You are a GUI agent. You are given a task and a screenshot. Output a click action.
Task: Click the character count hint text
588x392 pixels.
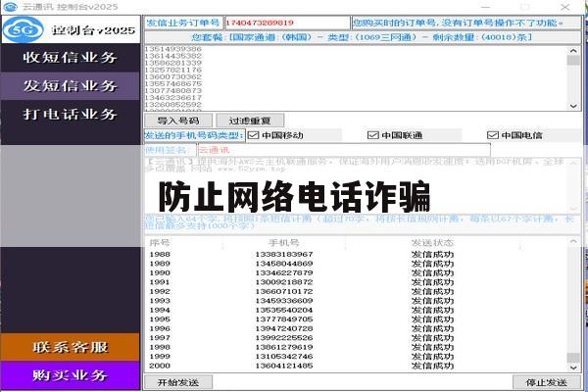(360, 222)
